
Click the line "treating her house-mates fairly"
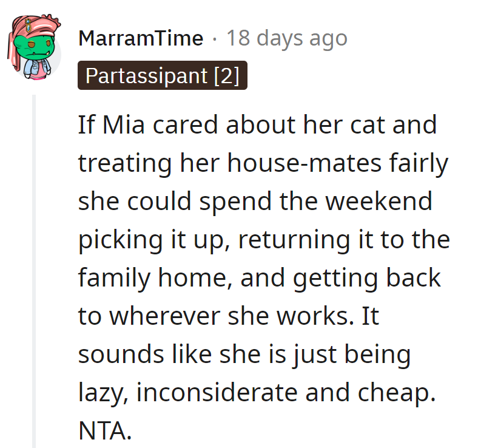(262, 164)
